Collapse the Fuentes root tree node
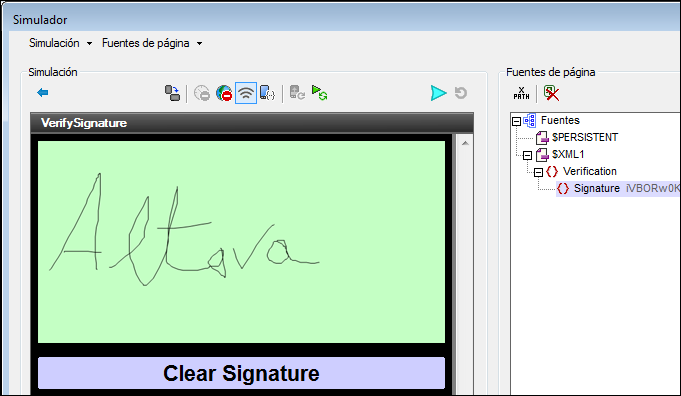The image size is (681, 396). click(x=516, y=121)
